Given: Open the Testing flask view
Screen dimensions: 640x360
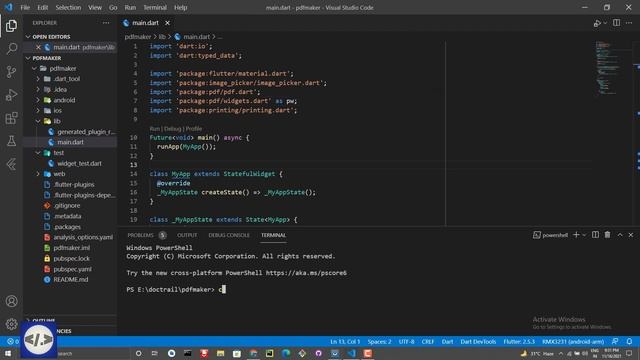Looking at the screenshot, I should point(11,141).
